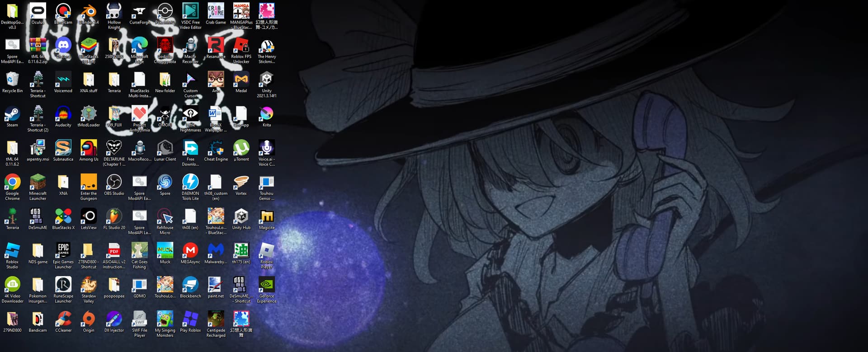Screen dimensions: 868x352
Task: Select the Blender 3.4 shortcut
Action: tap(89, 11)
